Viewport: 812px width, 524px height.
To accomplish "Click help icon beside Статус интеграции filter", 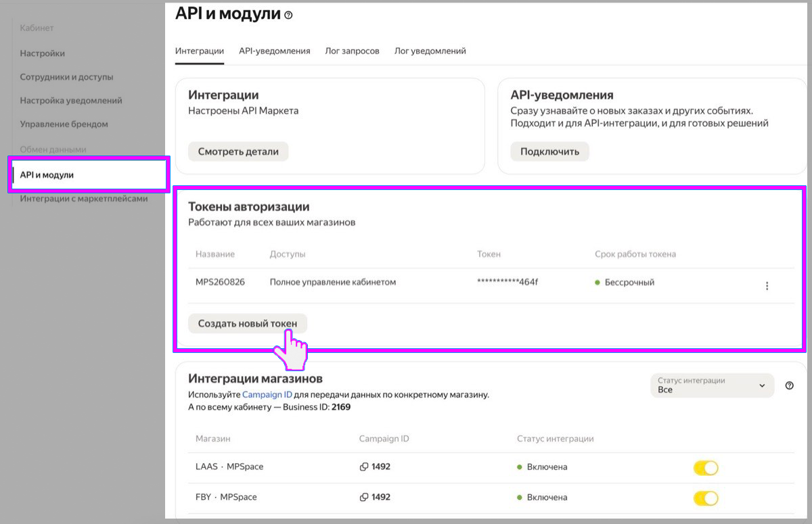I will [789, 385].
